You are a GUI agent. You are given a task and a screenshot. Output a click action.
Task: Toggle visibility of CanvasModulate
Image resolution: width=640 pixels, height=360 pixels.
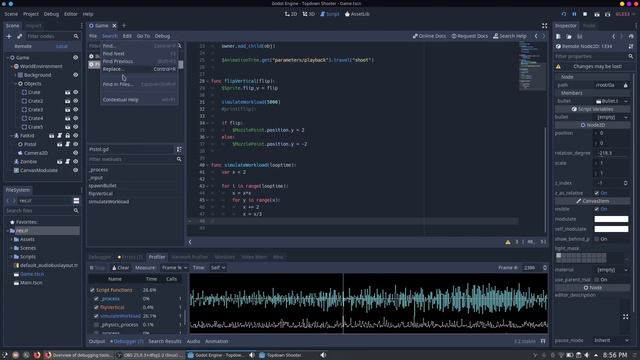point(76,170)
